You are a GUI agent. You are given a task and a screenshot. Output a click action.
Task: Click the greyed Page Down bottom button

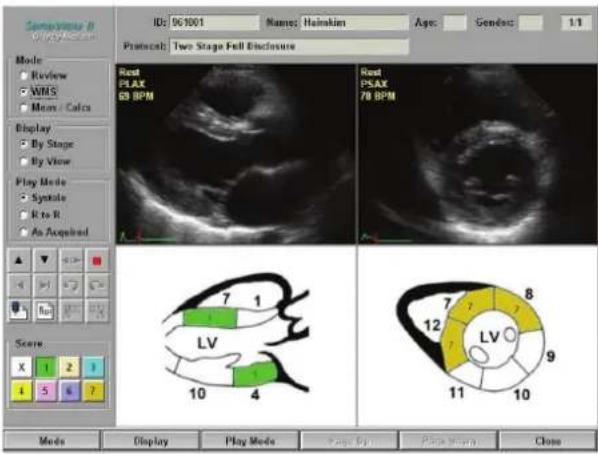448,441
